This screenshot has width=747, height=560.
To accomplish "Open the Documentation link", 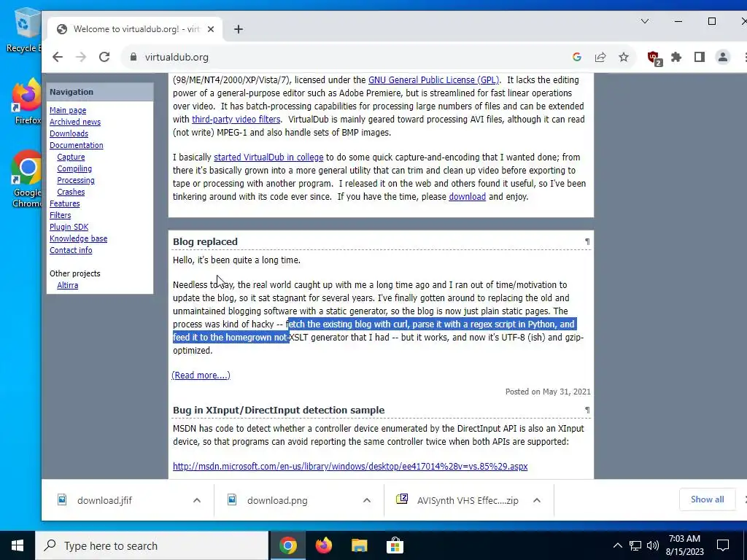I will click(76, 145).
